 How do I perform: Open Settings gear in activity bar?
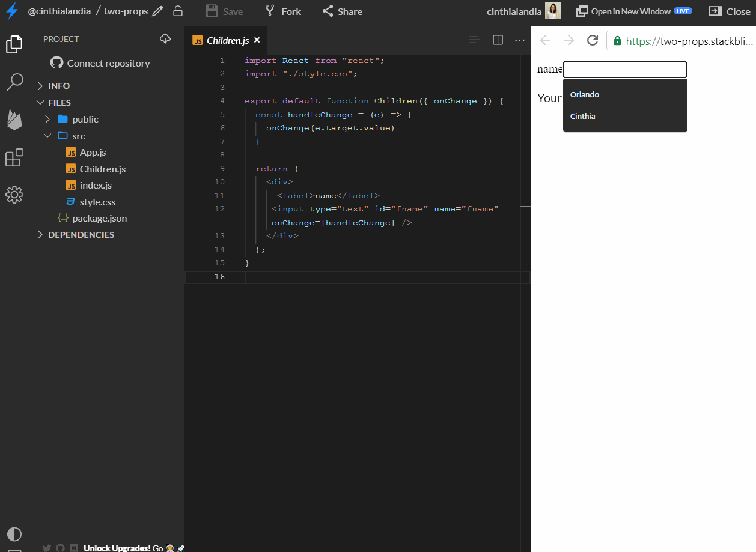14,195
